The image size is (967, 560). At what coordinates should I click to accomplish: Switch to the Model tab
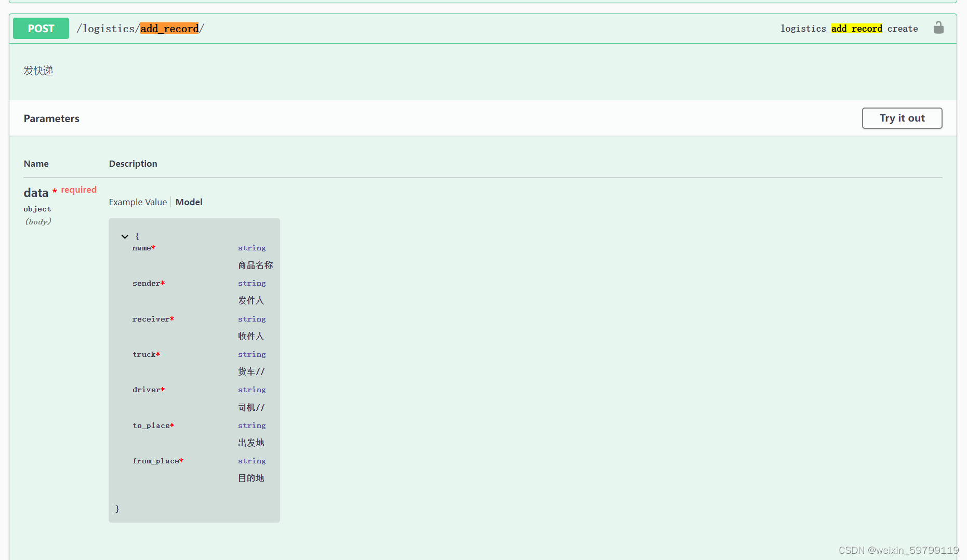[x=189, y=202]
